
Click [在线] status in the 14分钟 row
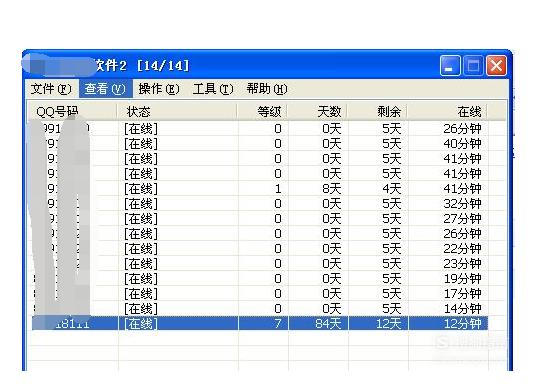click(141, 308)
